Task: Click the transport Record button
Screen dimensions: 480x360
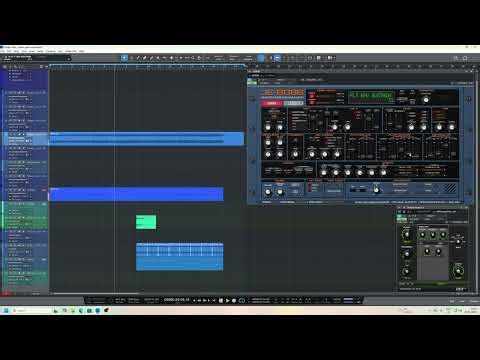Action: pyautogui.click(x=234, y=301)
